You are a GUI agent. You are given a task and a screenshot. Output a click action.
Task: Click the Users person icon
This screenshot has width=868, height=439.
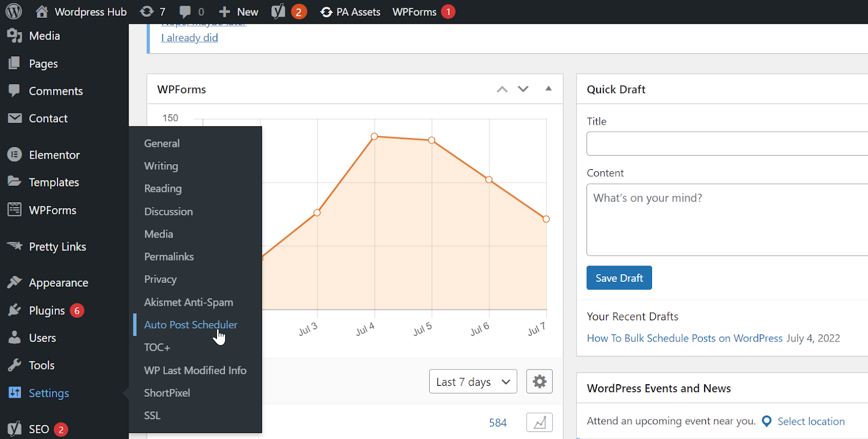click(15, 338)
